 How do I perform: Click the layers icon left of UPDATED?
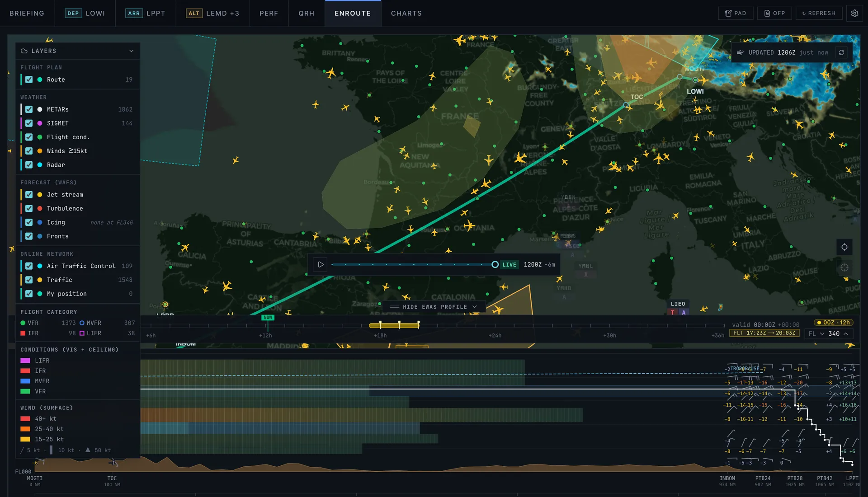point(740,52)
